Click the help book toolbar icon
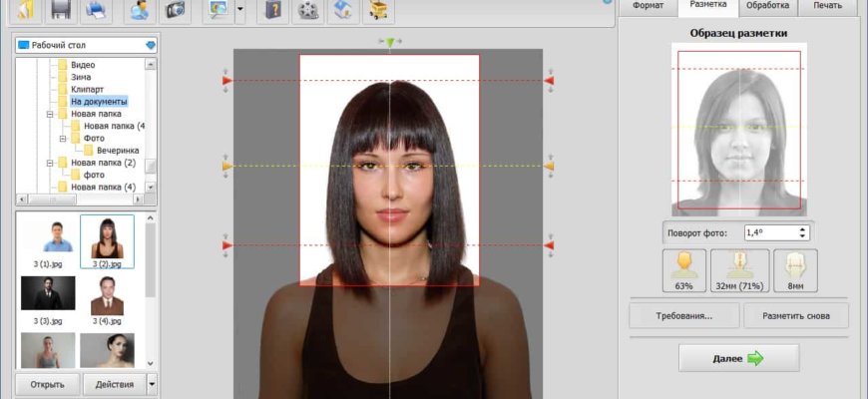868x399 pixels. 274,11
